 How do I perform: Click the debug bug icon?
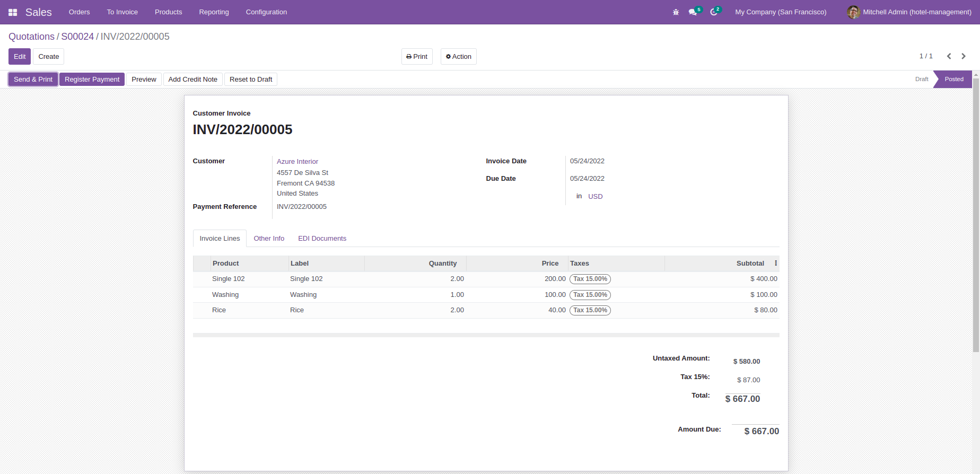point(676,12)
